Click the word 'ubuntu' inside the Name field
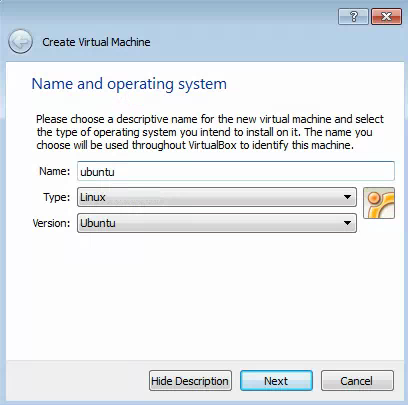408x405 pixels. (97, 172)
